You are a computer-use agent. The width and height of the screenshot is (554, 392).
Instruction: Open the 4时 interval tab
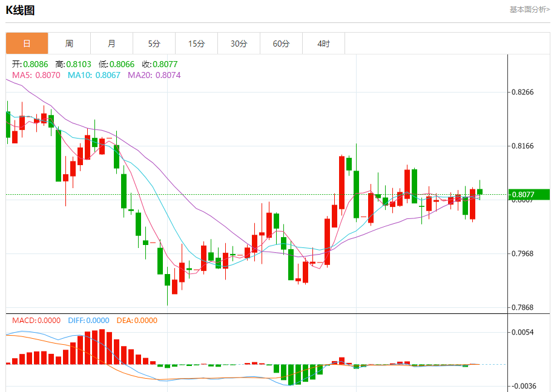[324, 44]
